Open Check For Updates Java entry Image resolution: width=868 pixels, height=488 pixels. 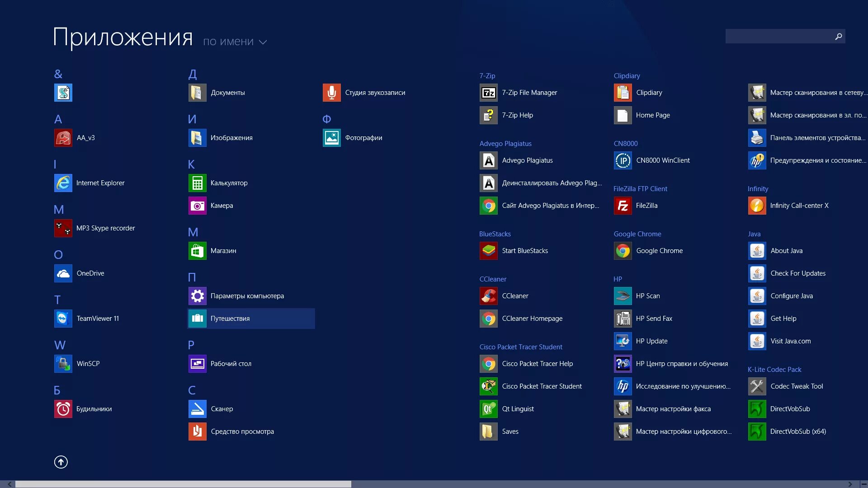coord(787,273)
